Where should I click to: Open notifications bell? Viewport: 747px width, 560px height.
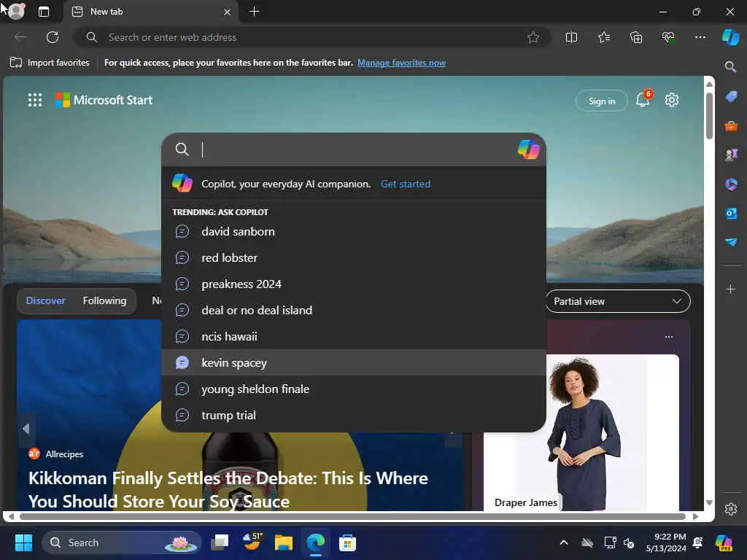(643, 99)
